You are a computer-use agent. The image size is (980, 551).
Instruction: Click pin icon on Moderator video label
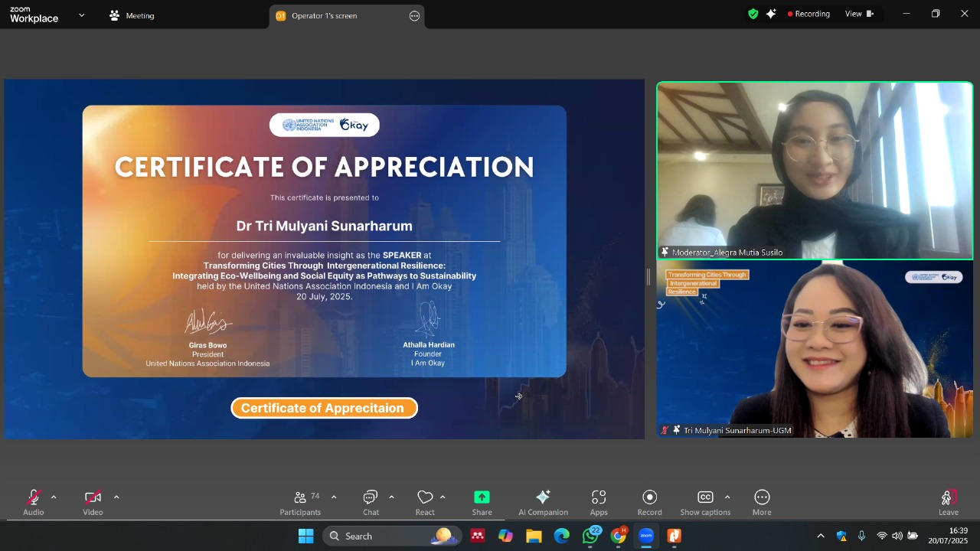(665, 252)
